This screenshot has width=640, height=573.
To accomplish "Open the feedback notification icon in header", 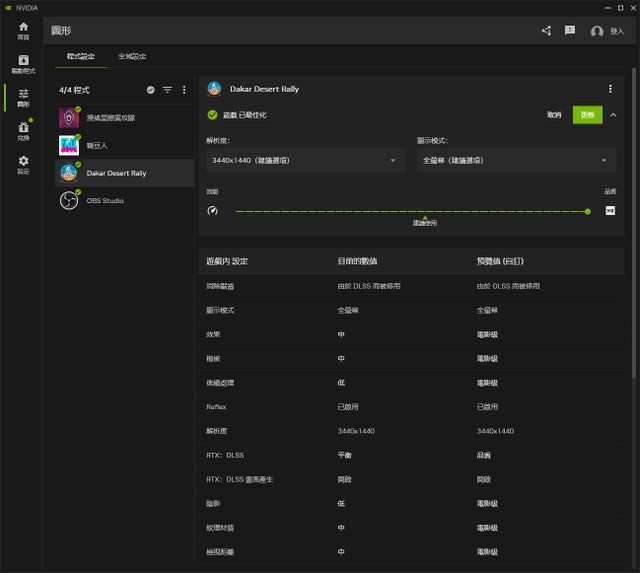I will pos(570,30).
